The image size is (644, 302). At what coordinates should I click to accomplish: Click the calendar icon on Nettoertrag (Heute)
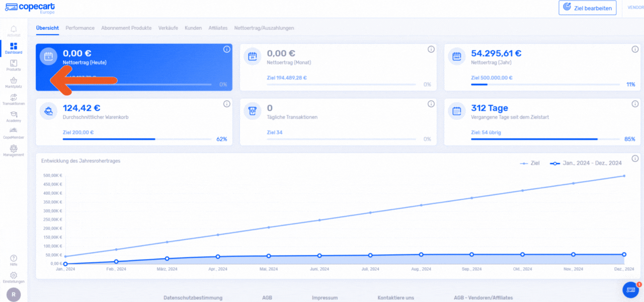[x=48, y=56]
